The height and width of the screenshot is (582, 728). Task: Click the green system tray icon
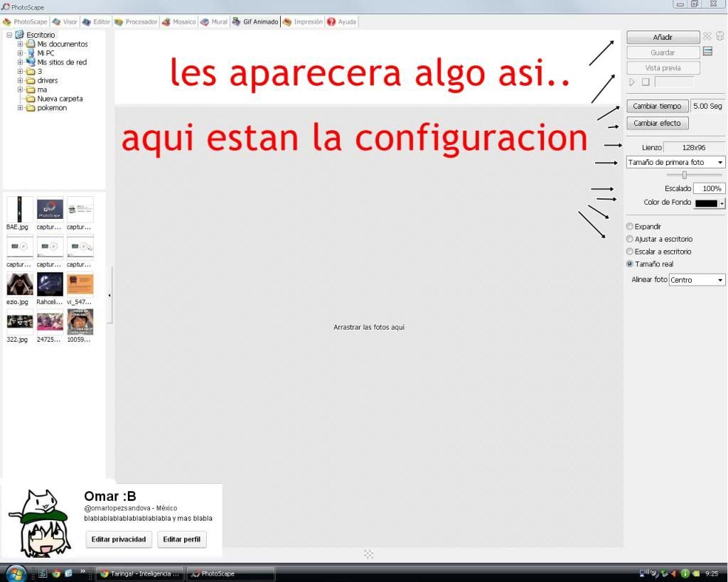point(685,573)
